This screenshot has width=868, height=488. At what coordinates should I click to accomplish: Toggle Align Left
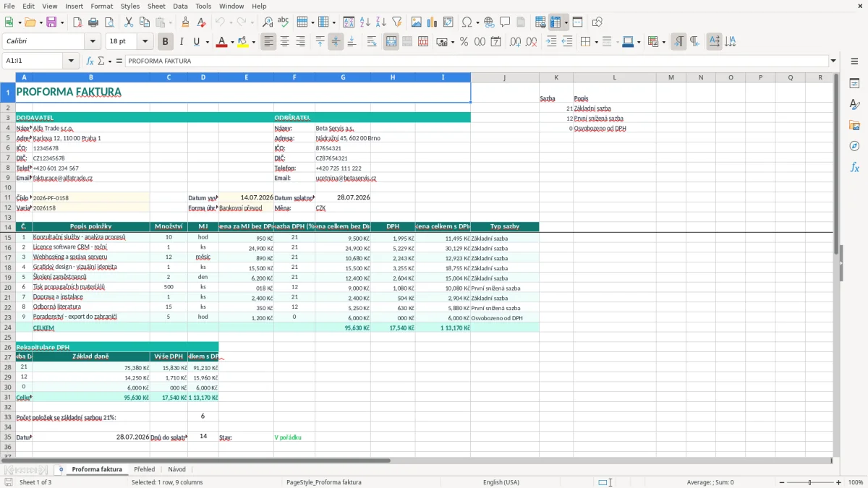268,42
